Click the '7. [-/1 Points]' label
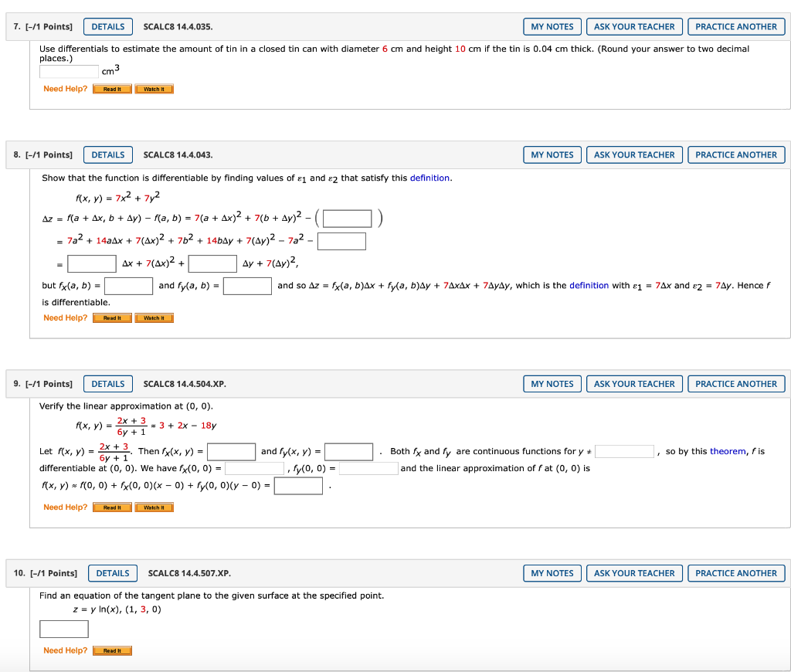791x672 pixels. pyautogui.click(x=43, y=27)
